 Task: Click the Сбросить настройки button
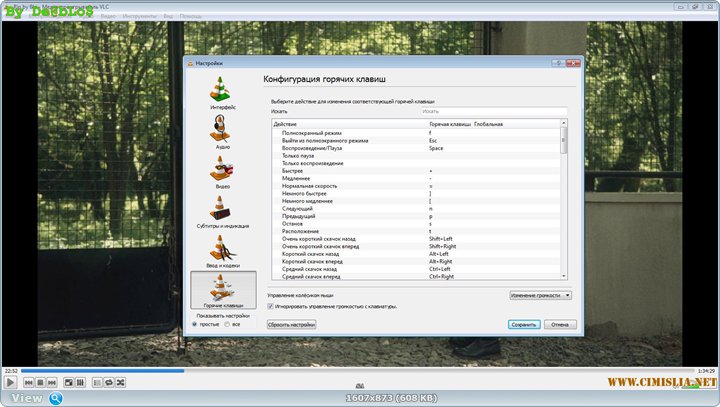[293, 325]
